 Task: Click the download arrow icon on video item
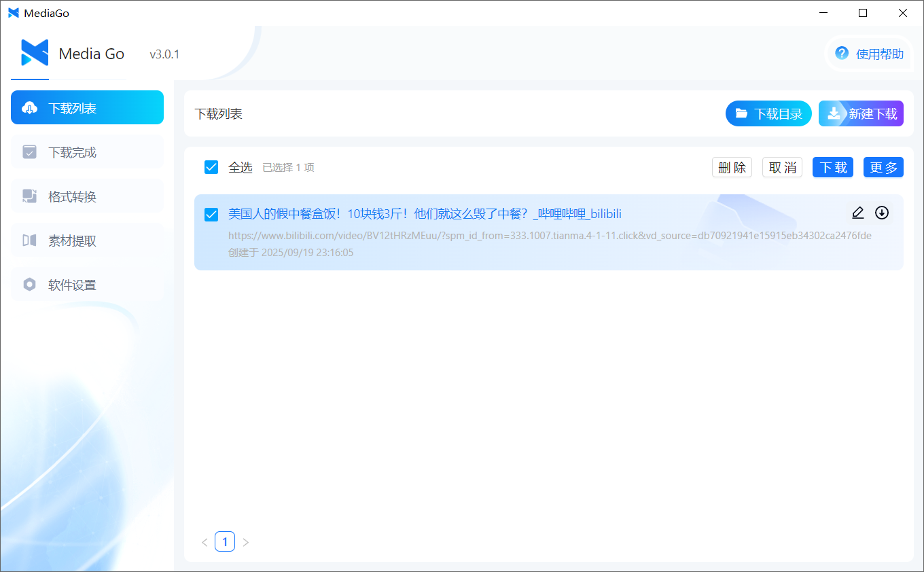point(882,213)
